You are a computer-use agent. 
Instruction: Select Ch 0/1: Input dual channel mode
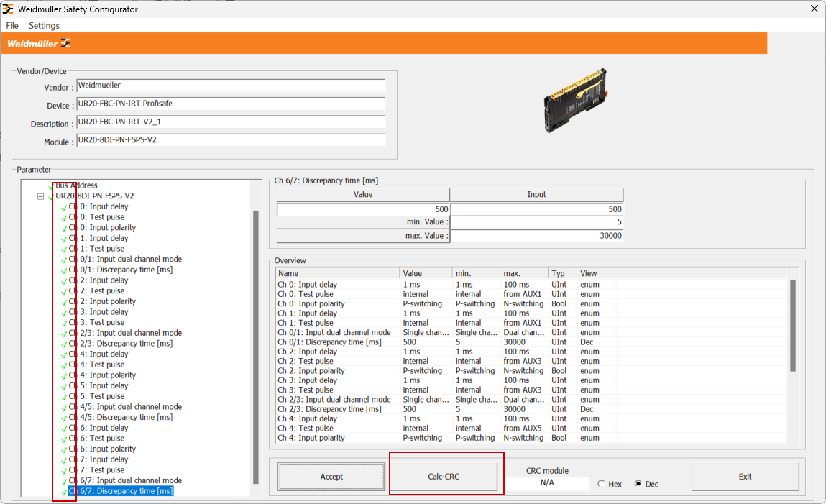(125, 259)
